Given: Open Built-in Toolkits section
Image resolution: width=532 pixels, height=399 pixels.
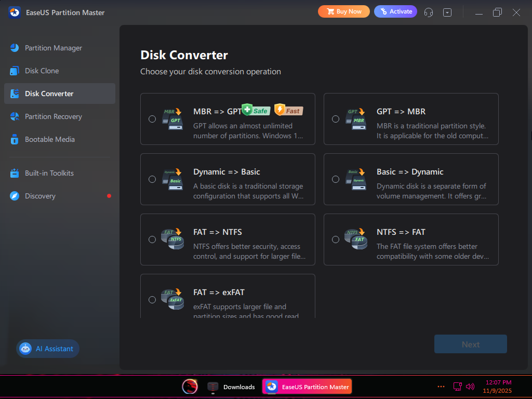Looking at the screenshot, I should [x=60, y=173].
